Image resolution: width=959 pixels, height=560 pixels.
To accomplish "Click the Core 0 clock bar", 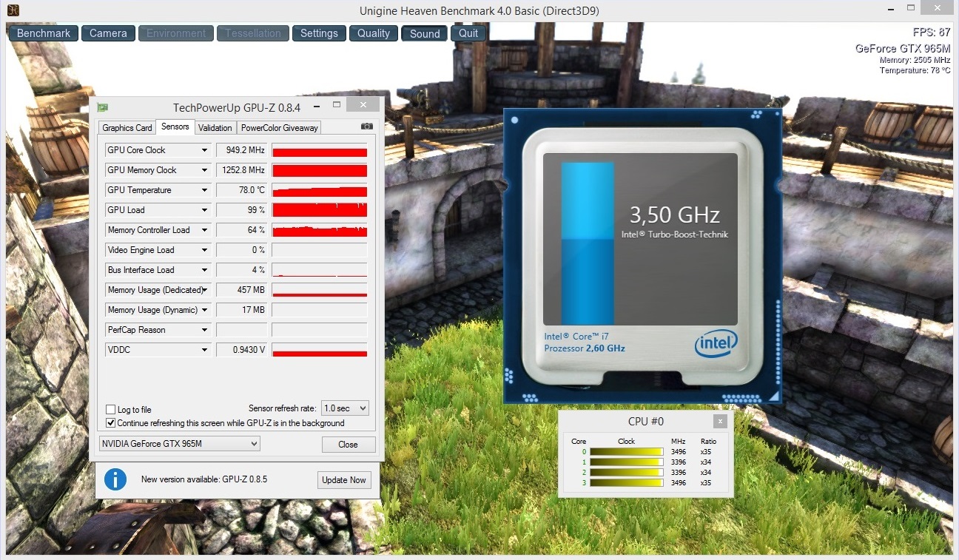I will pos(626,452).
